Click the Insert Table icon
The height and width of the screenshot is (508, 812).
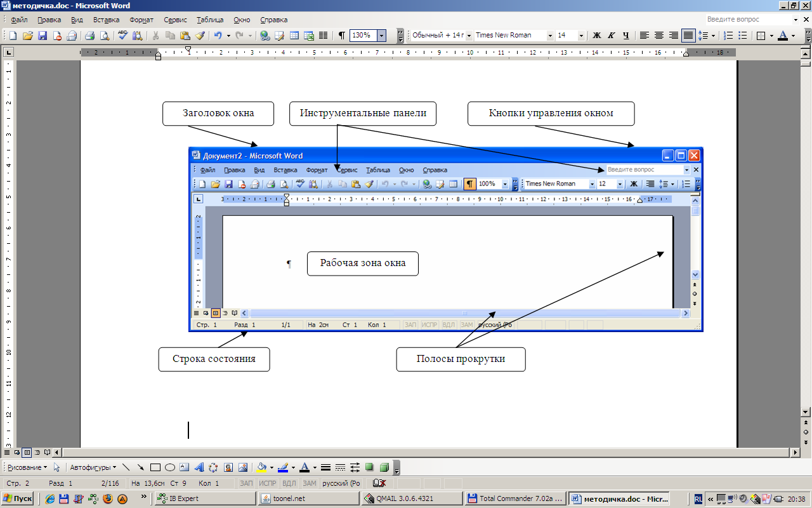coord(294,36)
